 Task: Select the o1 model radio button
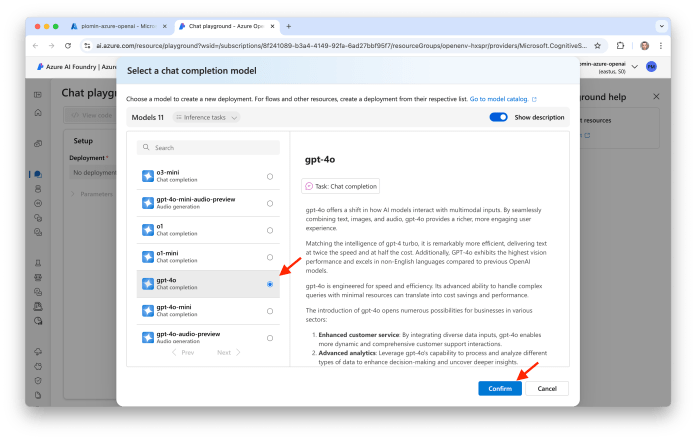click(270, 230)
